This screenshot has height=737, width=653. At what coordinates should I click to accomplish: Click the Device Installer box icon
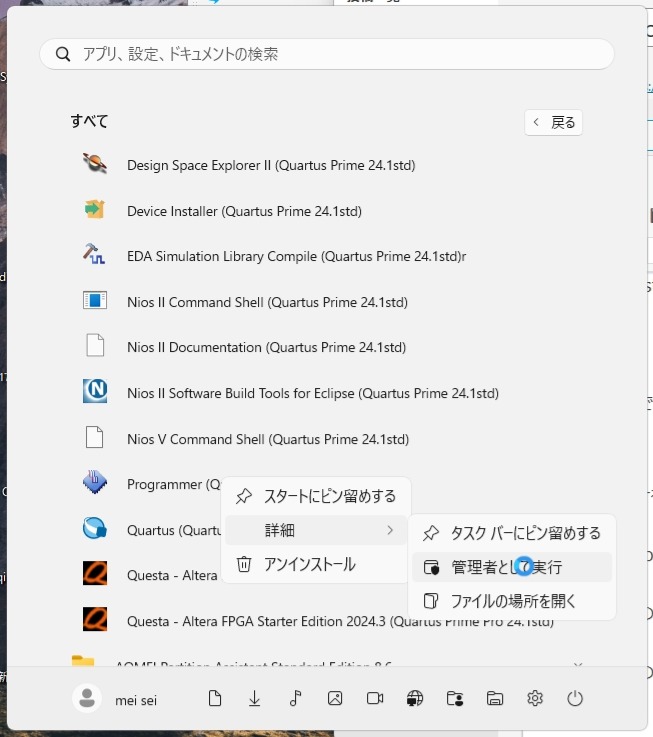[94, 209]
